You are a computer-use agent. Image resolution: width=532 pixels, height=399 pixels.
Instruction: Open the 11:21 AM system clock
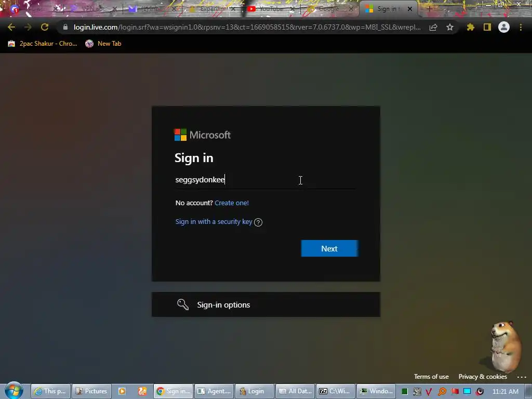505,392
